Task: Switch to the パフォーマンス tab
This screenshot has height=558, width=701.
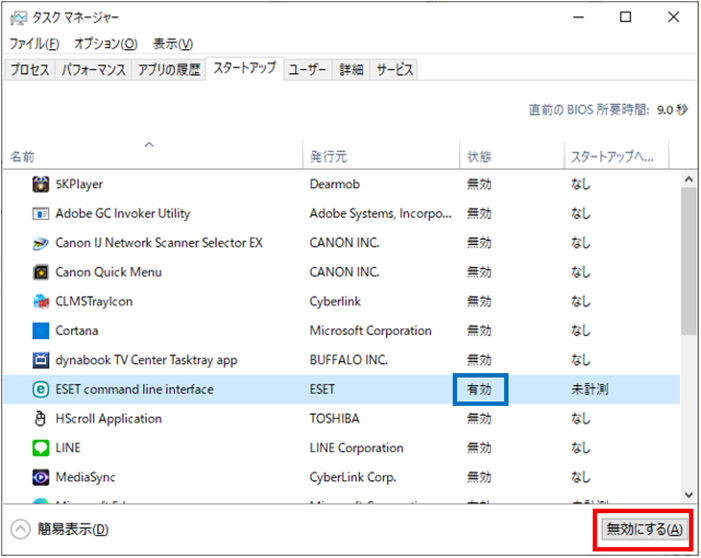Action: (x=93, y=70)
